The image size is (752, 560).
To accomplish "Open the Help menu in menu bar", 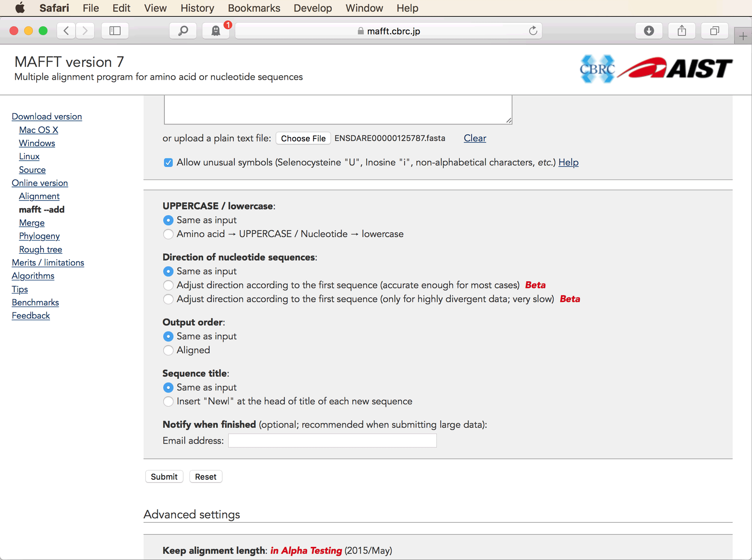I will (407, 8).
